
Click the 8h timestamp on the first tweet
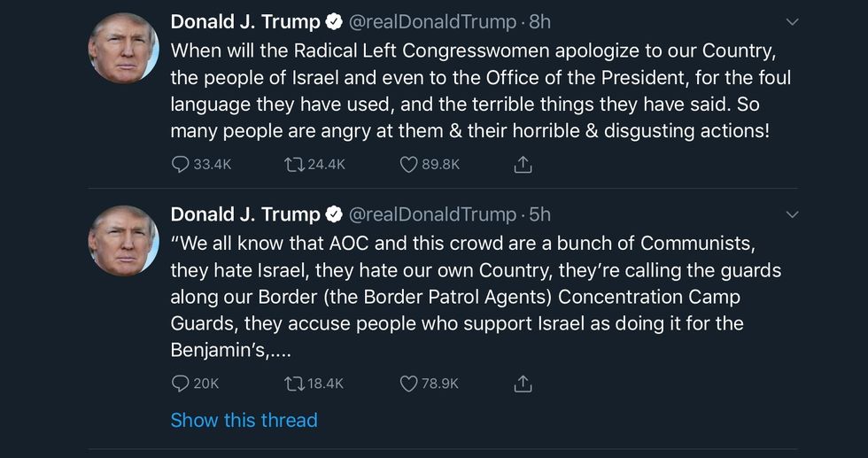pos(539,21)
